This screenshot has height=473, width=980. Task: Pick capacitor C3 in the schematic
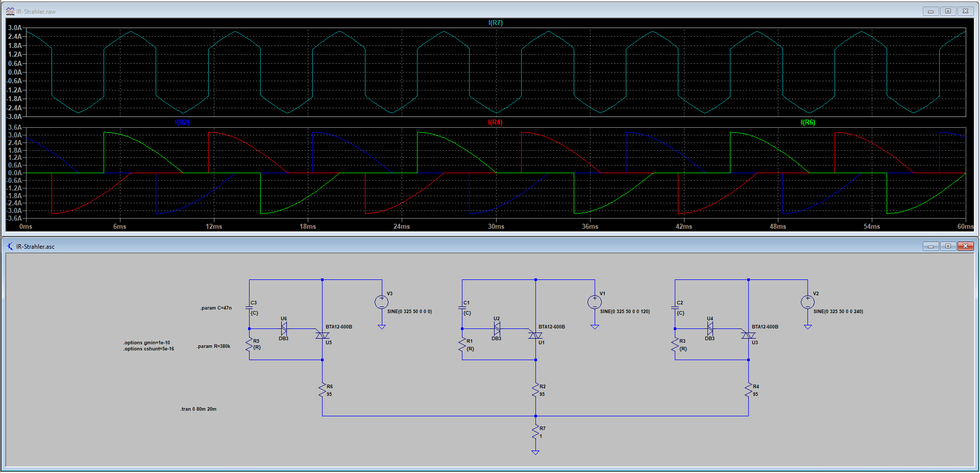click(x=249, y=308)
